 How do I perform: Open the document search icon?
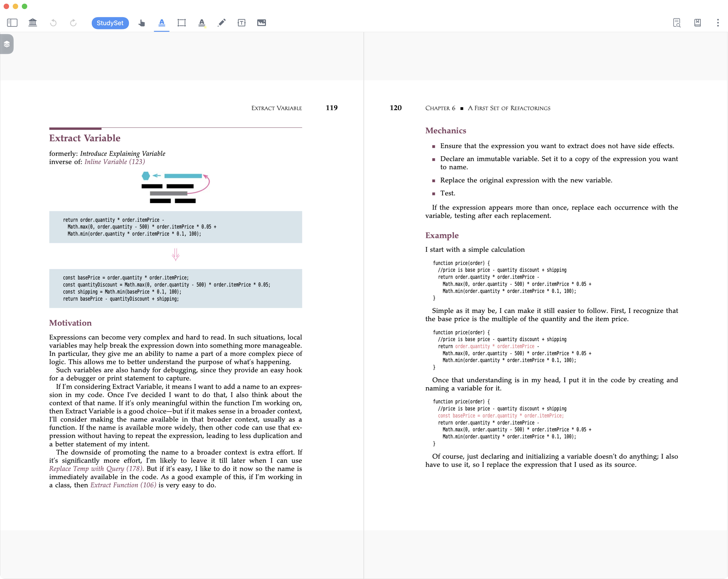[677, 23]
